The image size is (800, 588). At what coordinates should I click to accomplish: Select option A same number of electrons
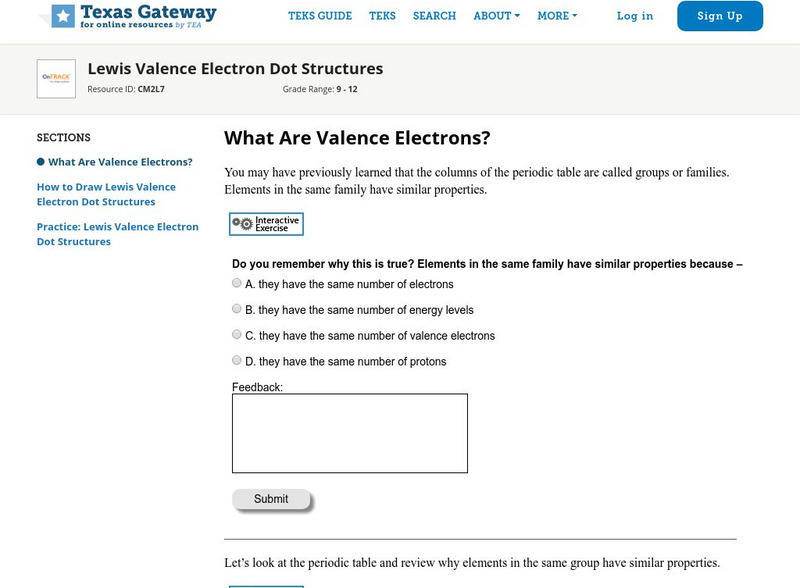click(237, 284)
